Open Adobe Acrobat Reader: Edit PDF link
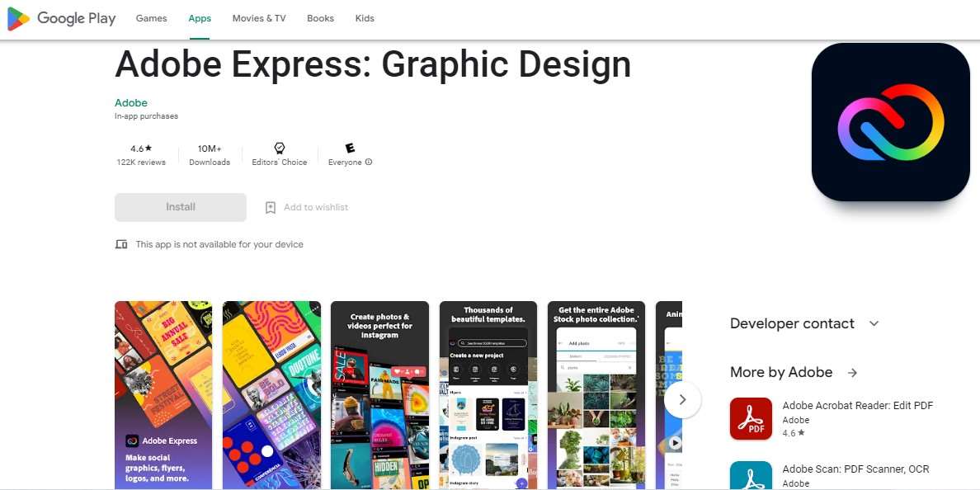 tap(858, 406)
